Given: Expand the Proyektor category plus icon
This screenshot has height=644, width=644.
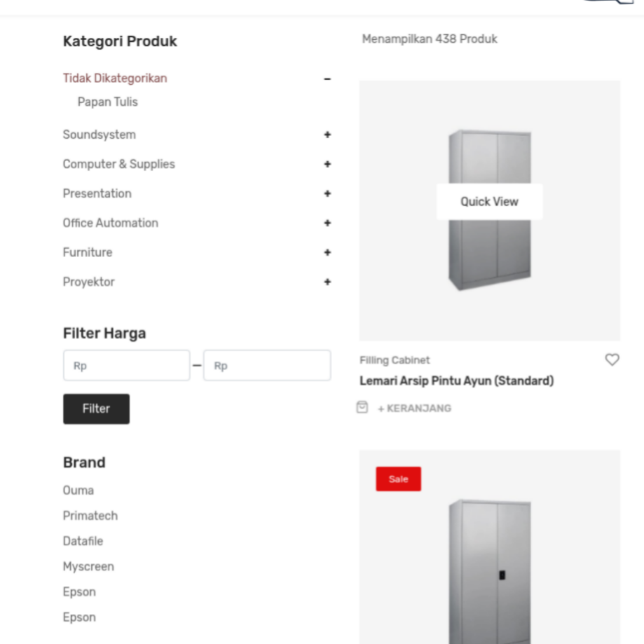Looking at the screenshot, I should tap(327, 282).
